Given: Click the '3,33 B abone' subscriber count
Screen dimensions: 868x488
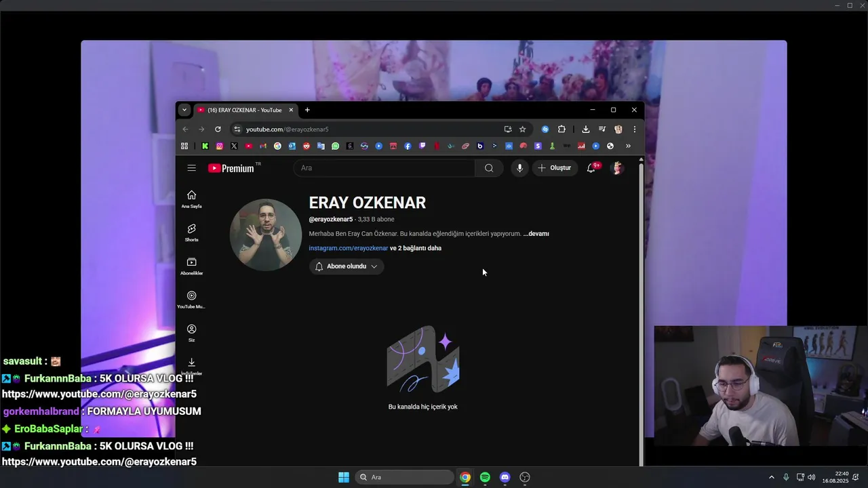Looking at the screenshot, I should point(376,220).
